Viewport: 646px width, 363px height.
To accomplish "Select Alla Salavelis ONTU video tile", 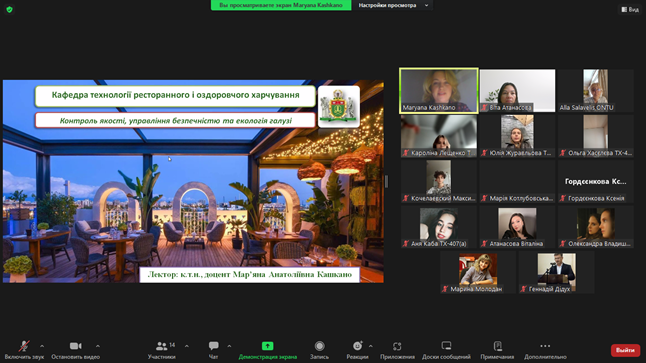I will point(595,91).
